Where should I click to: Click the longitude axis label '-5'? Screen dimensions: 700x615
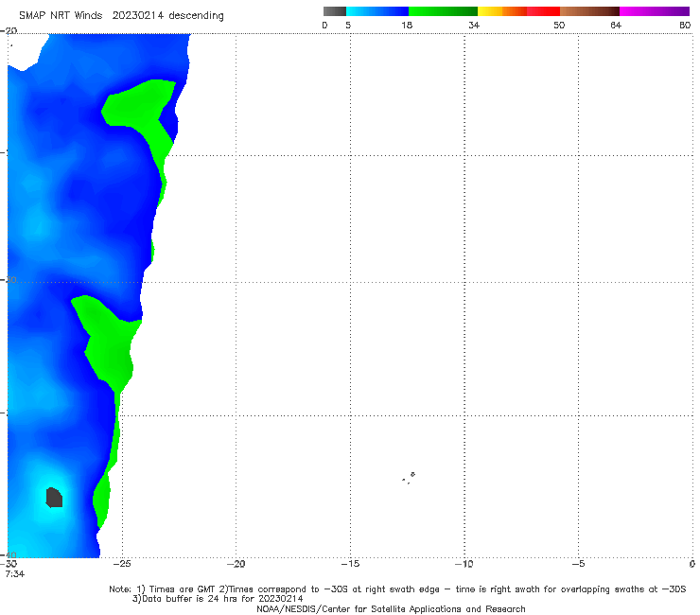578,564
